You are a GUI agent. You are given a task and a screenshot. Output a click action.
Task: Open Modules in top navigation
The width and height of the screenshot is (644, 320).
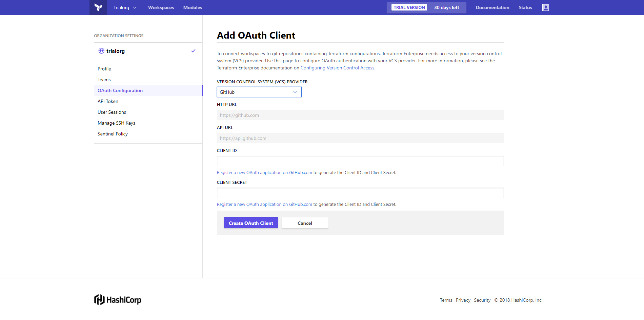[x=193, y=7]
